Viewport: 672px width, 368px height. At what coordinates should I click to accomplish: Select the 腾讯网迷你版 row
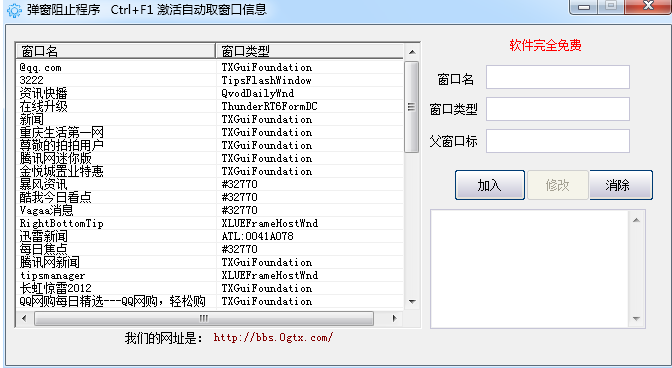coord(210,158)
